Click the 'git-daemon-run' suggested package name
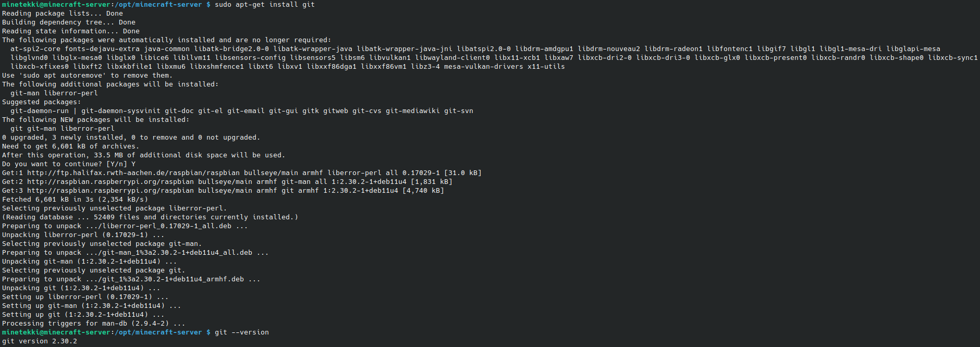This screenshot has width=980, height=347. 40,111
